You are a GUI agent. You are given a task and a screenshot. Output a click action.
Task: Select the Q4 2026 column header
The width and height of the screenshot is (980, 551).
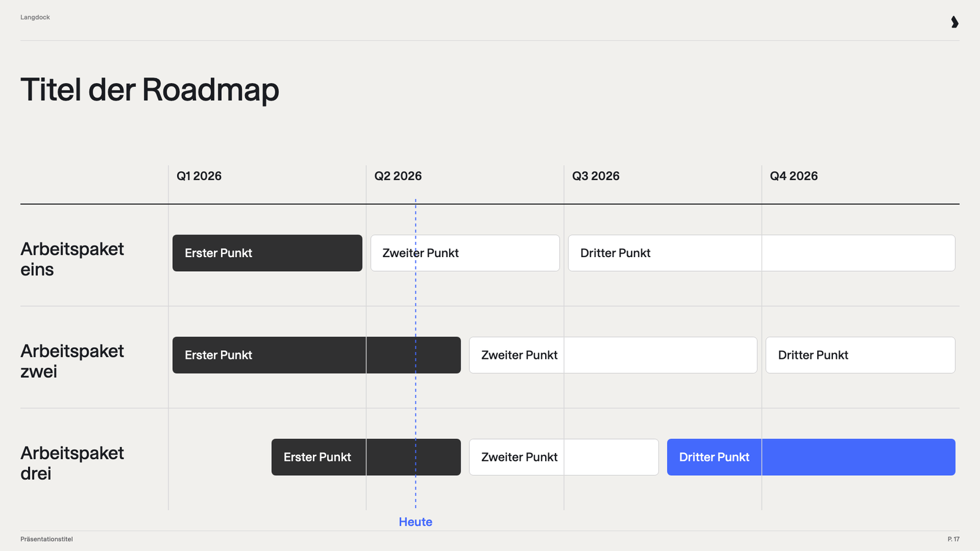794,176
